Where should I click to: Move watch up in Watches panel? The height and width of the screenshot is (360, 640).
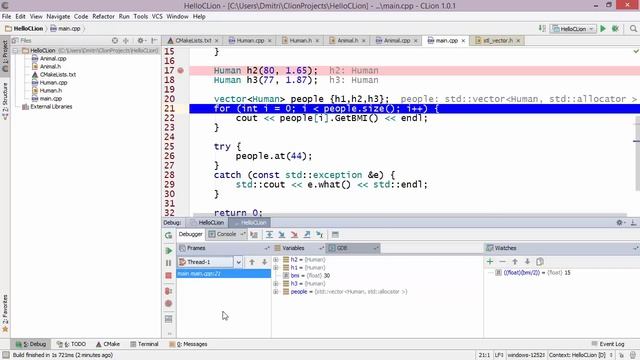click(x=515, y=262)
